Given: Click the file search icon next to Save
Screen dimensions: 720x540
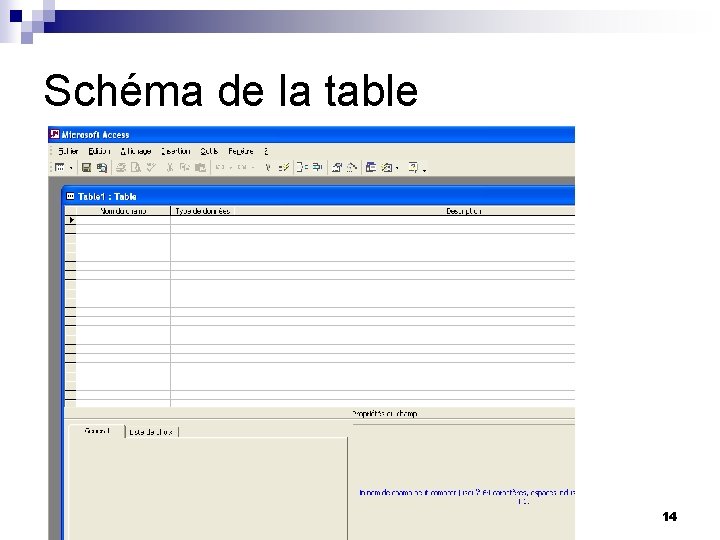Looking at the screenshot, I should click(x=102, y=168).
